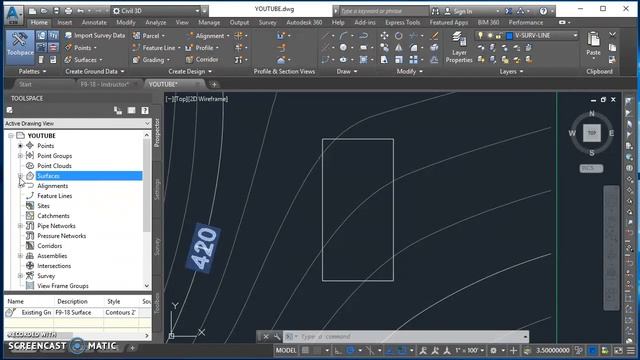This screenshot has height=360, width=640.
Task: Switch to the Annotate ribbon tab
Action: point(94,22)
